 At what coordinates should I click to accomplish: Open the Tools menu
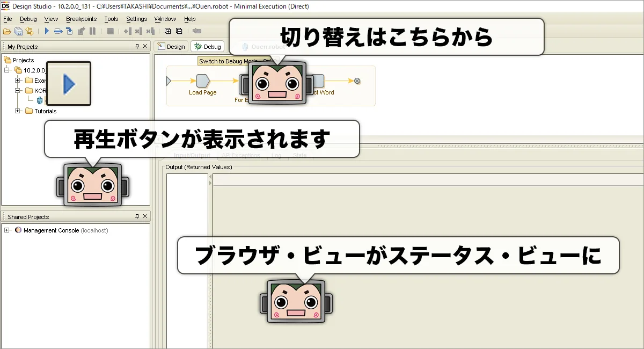point(111,19)
